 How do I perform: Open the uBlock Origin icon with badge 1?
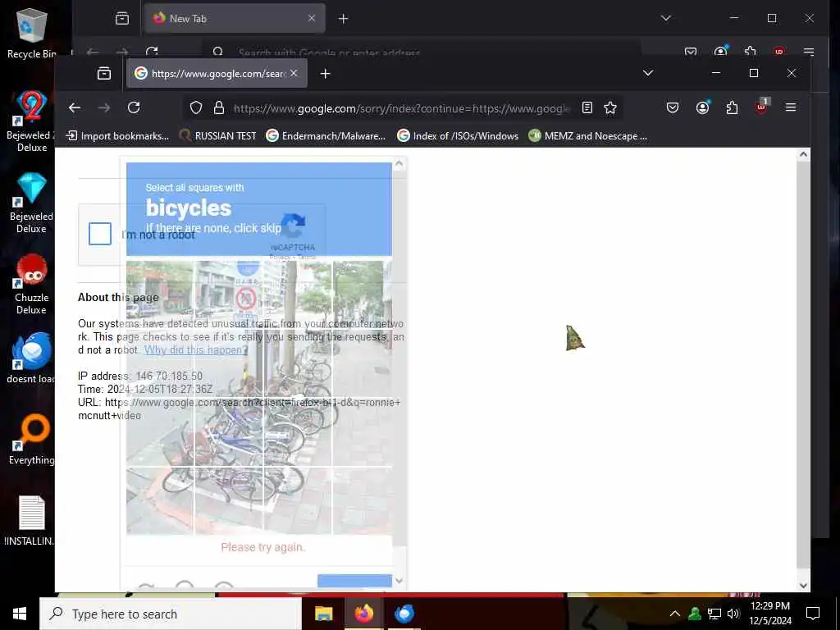coord(762,106)
